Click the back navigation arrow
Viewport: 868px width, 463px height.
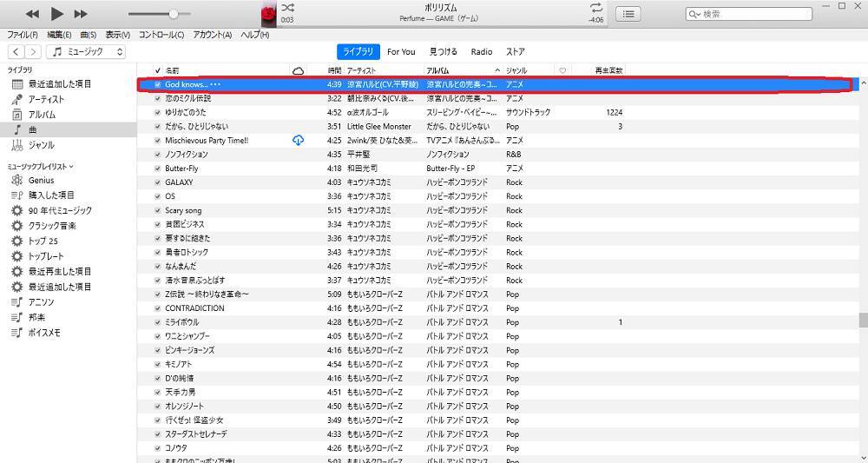coord(16,52)
